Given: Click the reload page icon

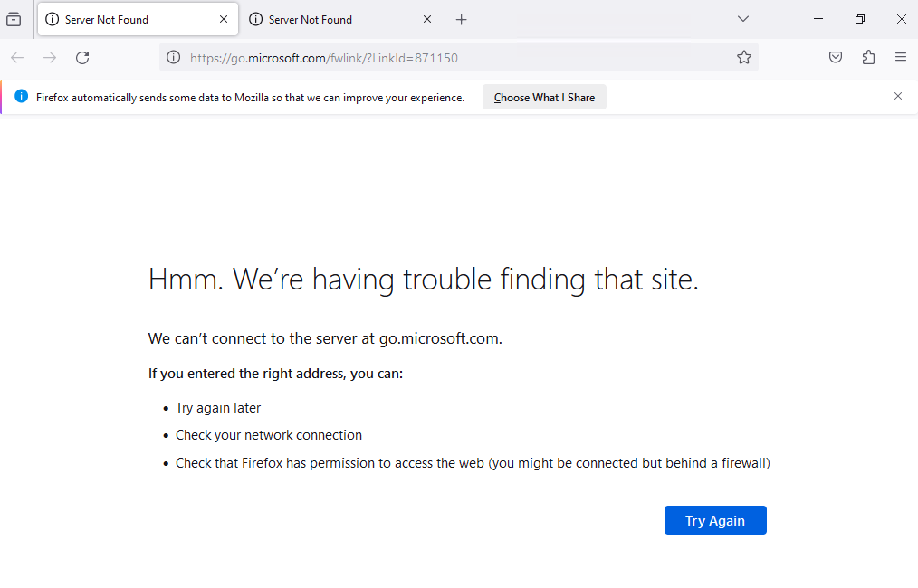Looking at the screenshot, I should coord(82,58).
